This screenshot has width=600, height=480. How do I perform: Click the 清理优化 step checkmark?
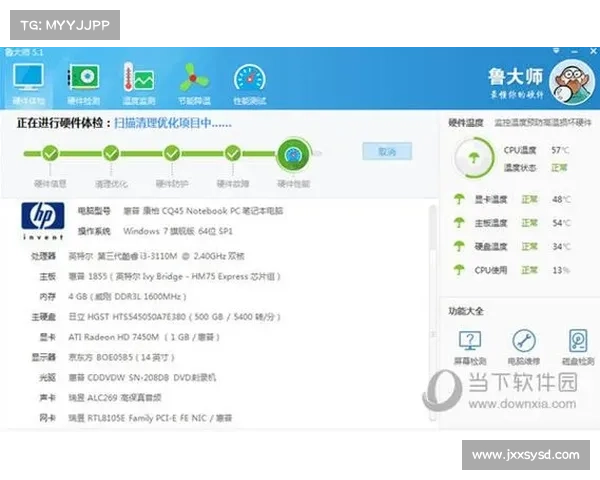(x=111, y=153)
